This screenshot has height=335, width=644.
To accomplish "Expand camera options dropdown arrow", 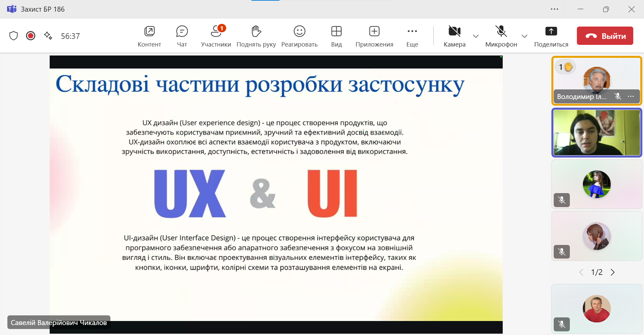I will [x=476, y=36].
